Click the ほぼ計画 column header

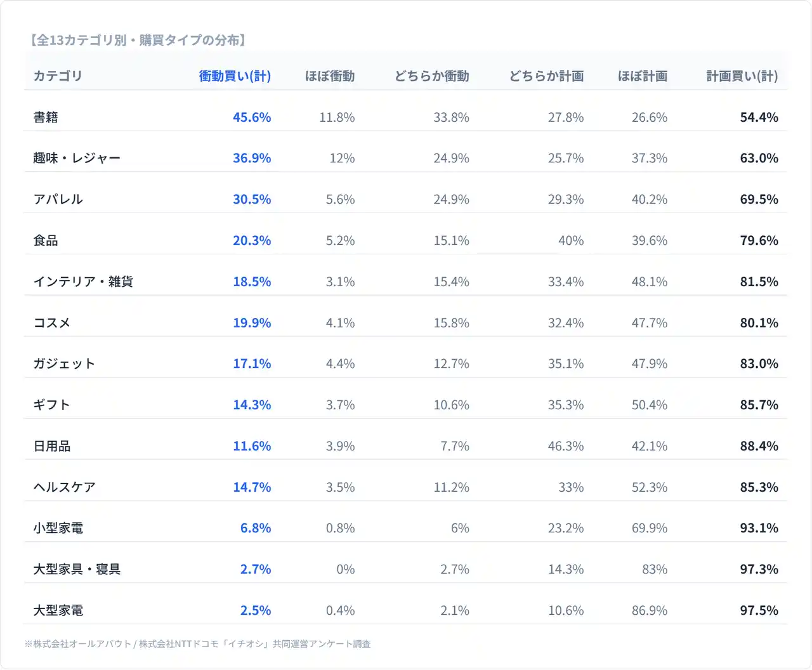pos(642,76)
